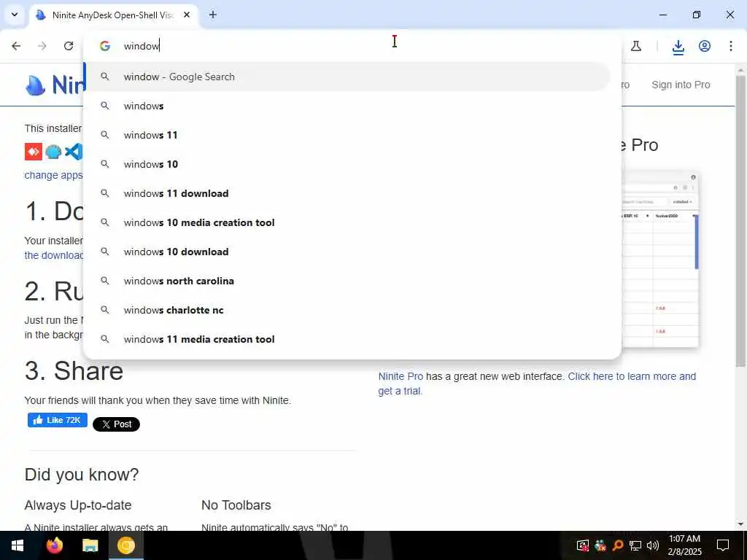Select 'windows 10 media creation tool' suggestion
Image resolution: width=747 pixels, height=560 pixels.
(347, 222)
